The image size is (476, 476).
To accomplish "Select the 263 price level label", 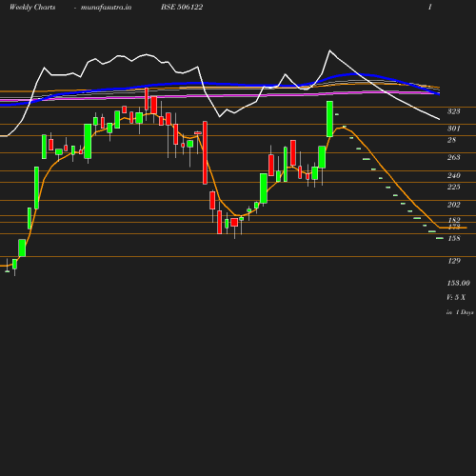I will pyautogui.click(x=454, y=157).
